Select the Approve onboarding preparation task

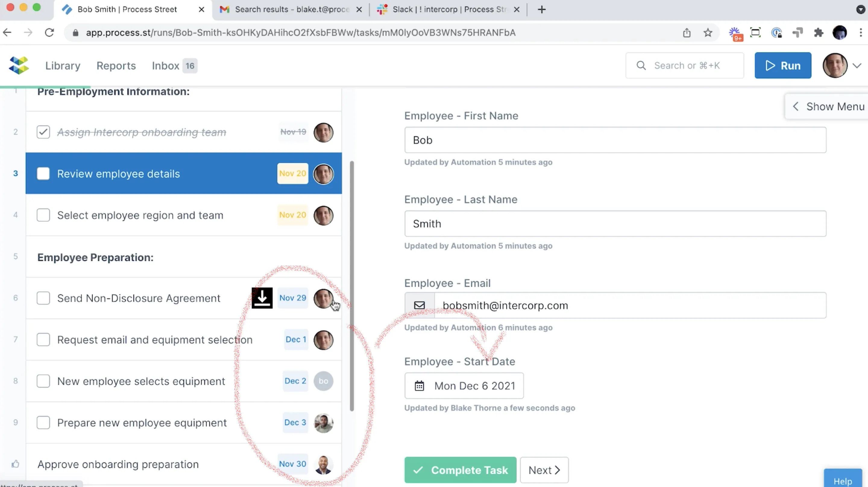click(184, 464)
